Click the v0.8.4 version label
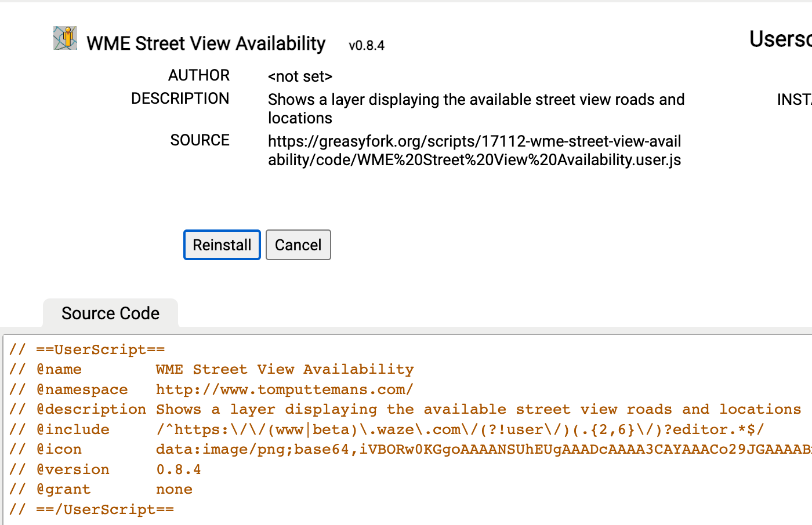The width and height of the screenshot is (812, 525). pos(366,46)
